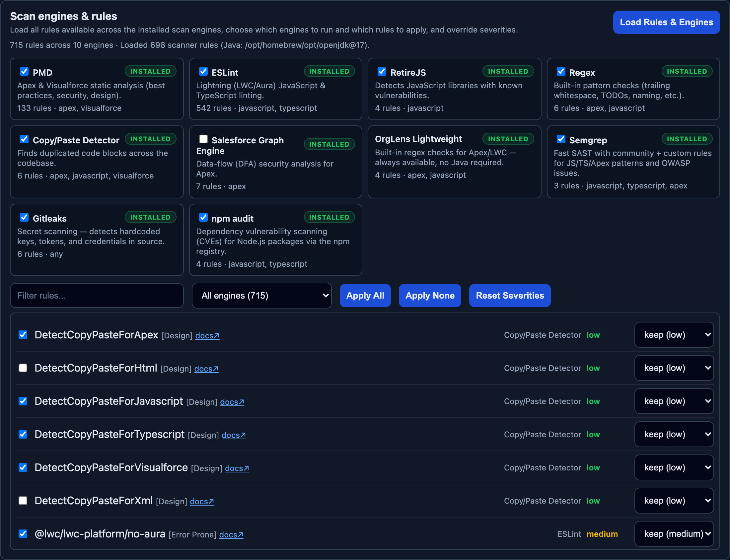Open docs link for DetectCopyPasteForHtml

pos(206,369)
